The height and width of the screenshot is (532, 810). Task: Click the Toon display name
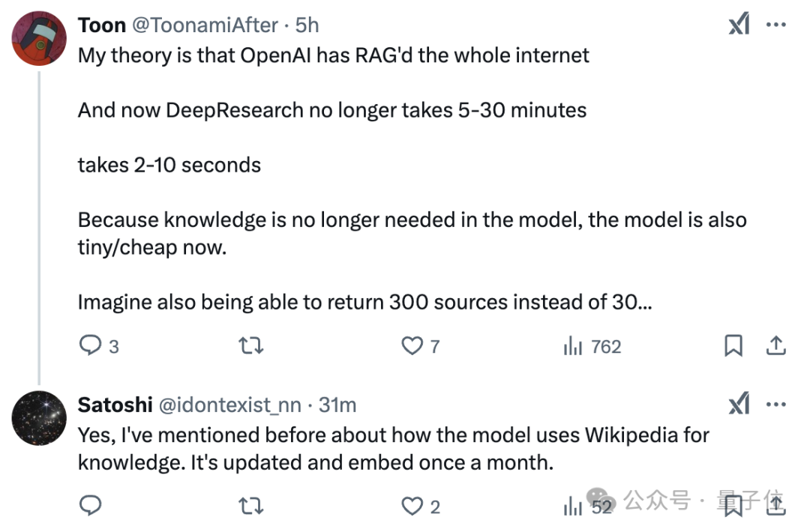click(x=101, y=25)
